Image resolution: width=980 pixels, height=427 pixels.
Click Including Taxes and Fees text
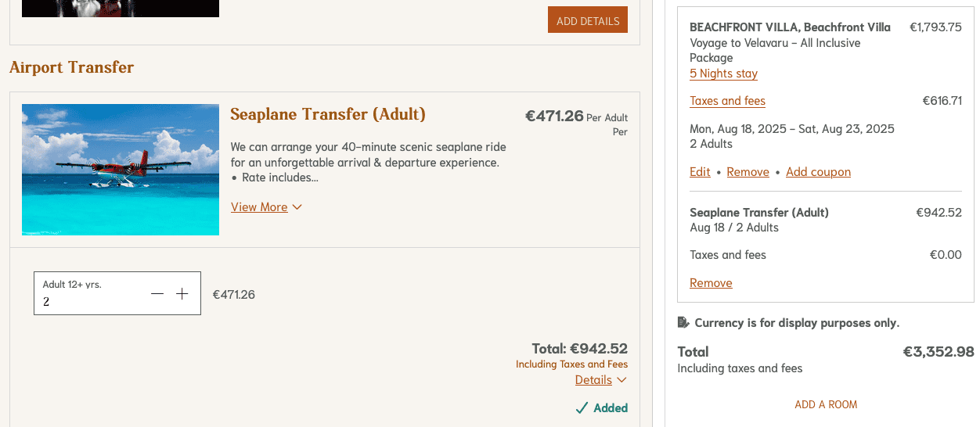point(571,364)
